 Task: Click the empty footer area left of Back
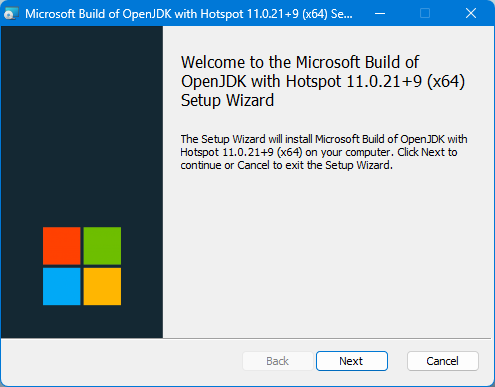point(122,361)
